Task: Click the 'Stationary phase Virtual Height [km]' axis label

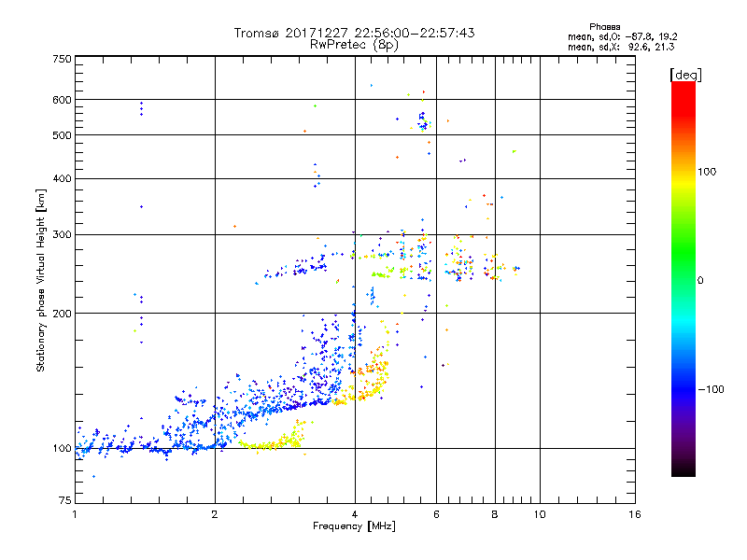Action: click(x=40, y=281)
